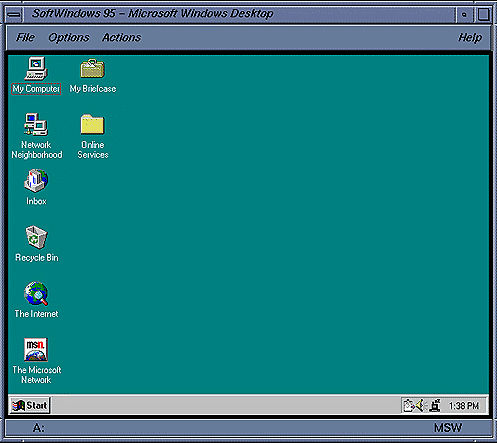497x443 pixels.
Task: Select The Internet globe icon
Action: coord(36,293)
